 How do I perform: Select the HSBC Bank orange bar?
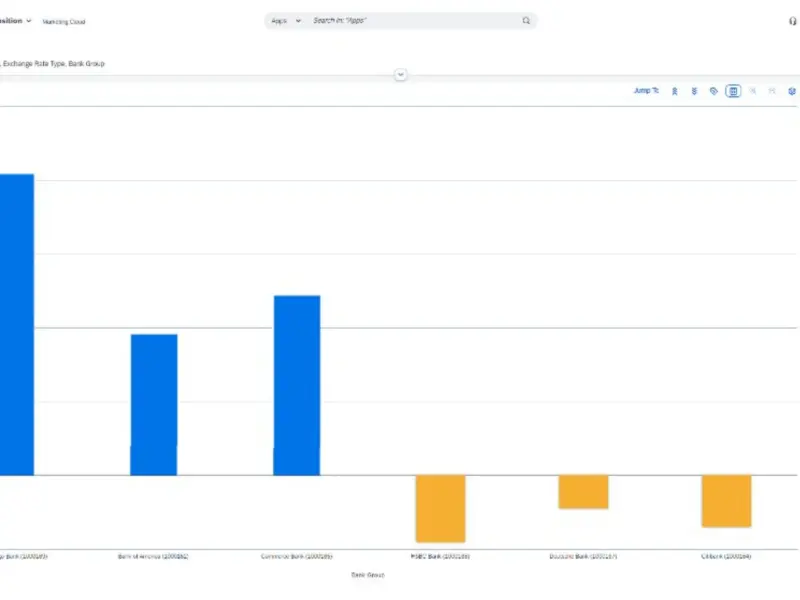pos(441,508)
